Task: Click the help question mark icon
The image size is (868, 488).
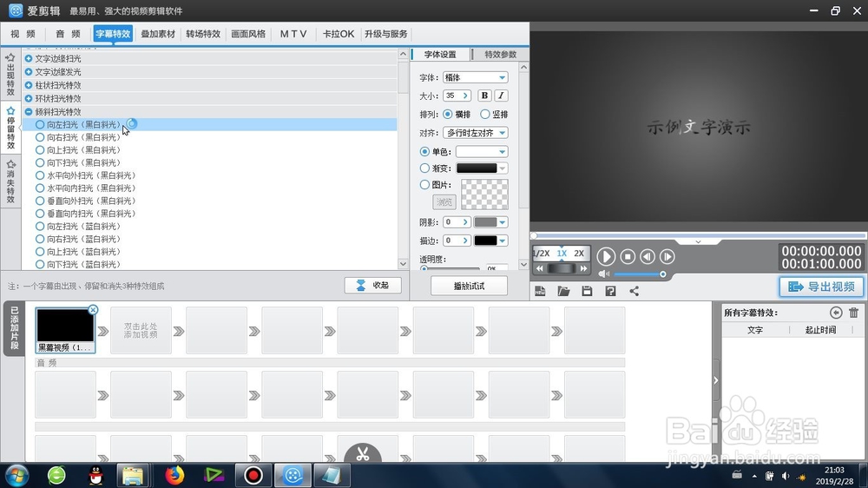Action: [610, 291]
